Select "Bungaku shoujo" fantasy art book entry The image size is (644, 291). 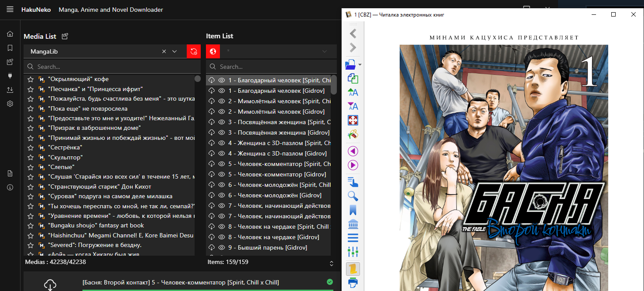point(96,226)
